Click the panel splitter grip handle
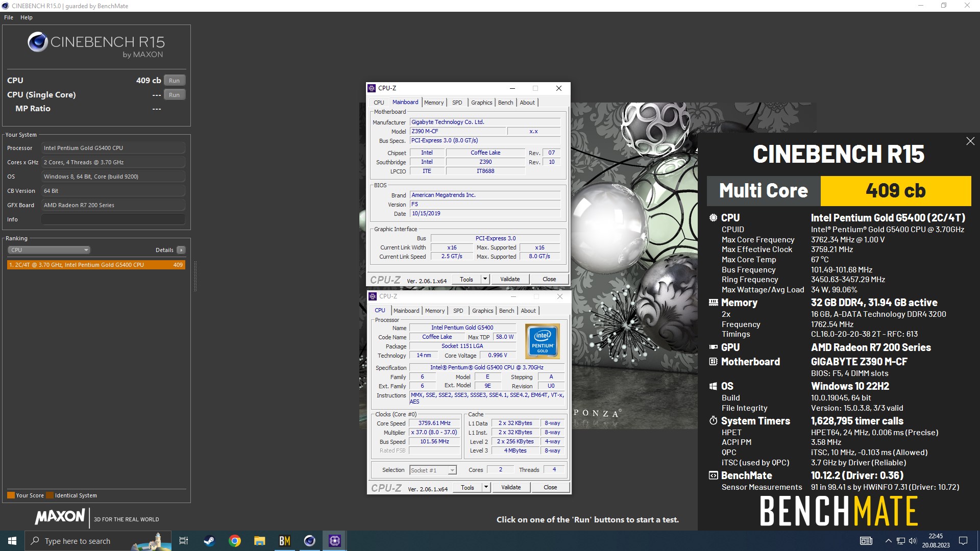Screen dimensions: 980x551 195,277
